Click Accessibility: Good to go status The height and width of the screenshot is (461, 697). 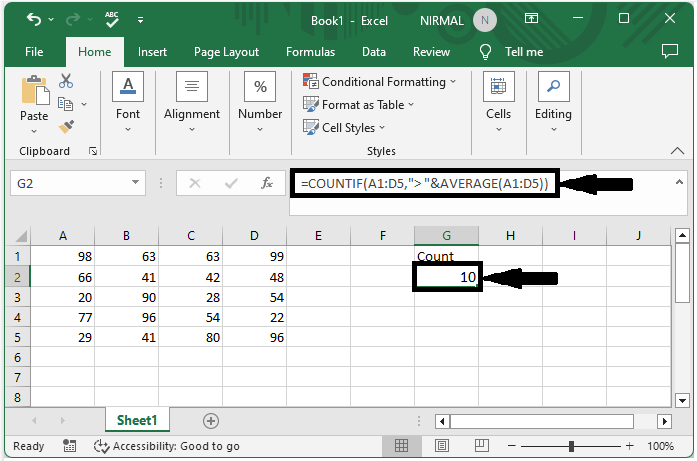coord(167,446)
